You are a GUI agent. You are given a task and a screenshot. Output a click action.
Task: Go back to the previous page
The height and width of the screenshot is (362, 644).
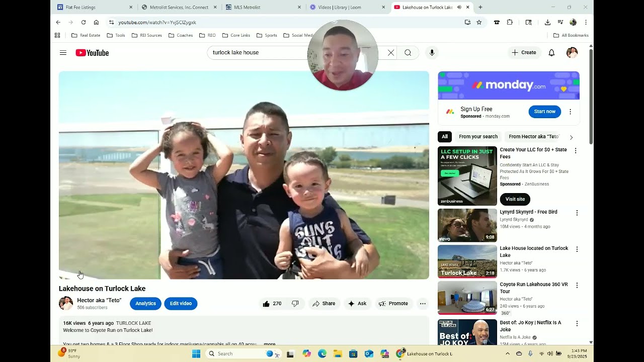click(58, 22)
